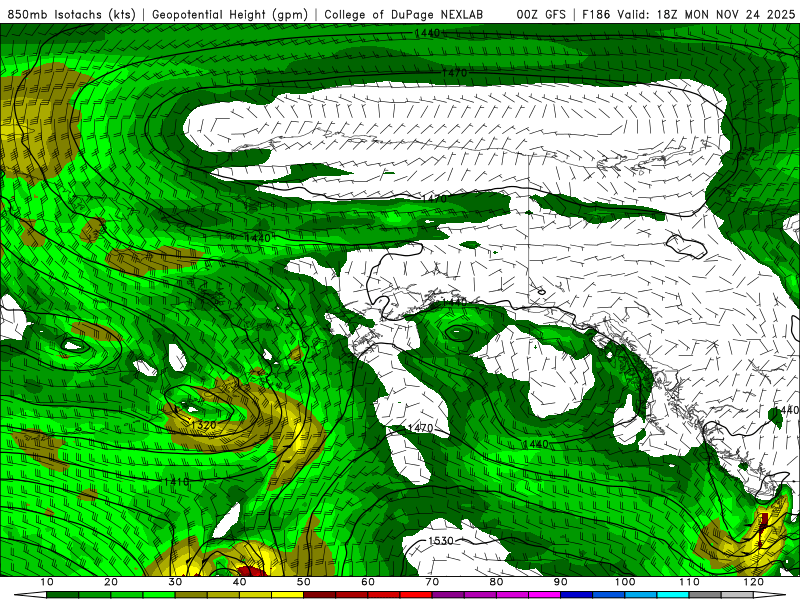Click the magenta legend swatch just before 90
This screenshot has height=600, width=800.
click(544, 595)
